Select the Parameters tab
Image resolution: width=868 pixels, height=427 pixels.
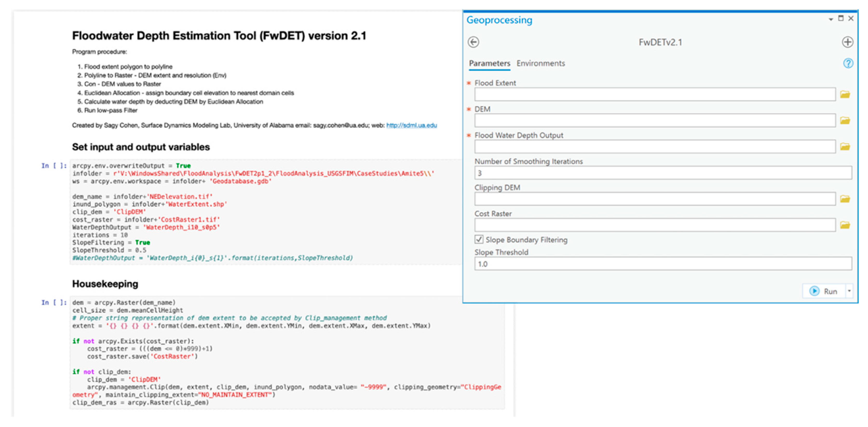(489, 63)
